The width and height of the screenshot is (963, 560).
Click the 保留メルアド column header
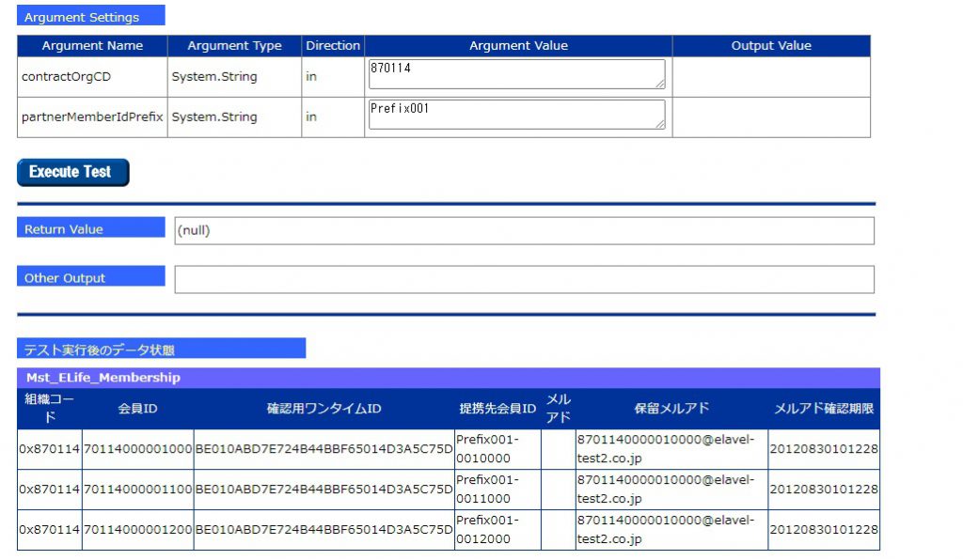point(671,409)
